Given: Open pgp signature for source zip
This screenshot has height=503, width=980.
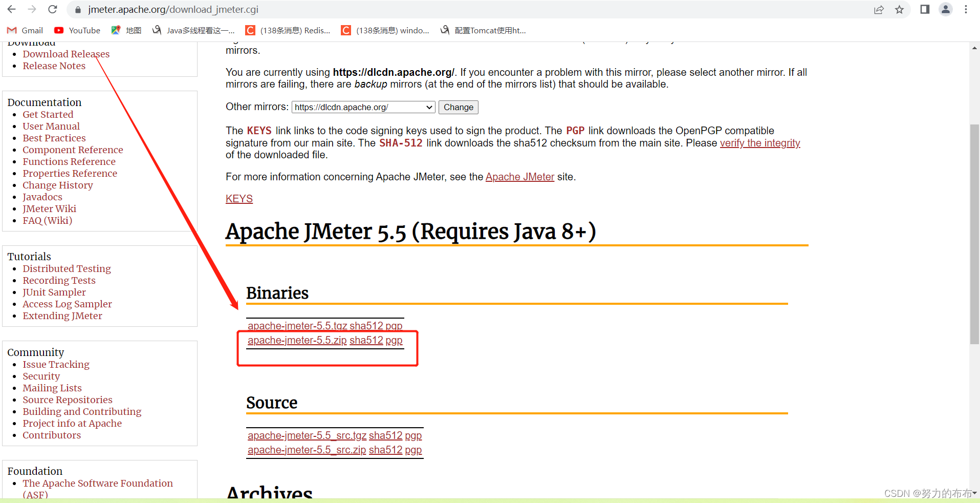Looking at the screenshot, I should click(x=413, y=450).
